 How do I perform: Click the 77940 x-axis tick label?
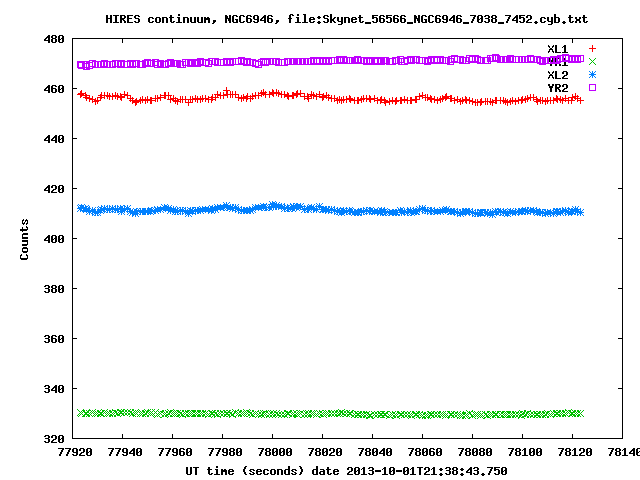click(124, 452)
